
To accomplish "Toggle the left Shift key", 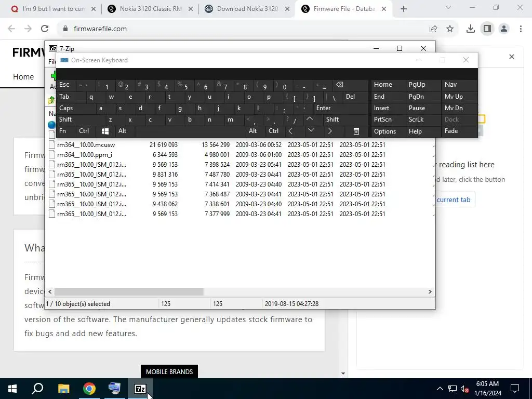I will click(x=82, y=119).
